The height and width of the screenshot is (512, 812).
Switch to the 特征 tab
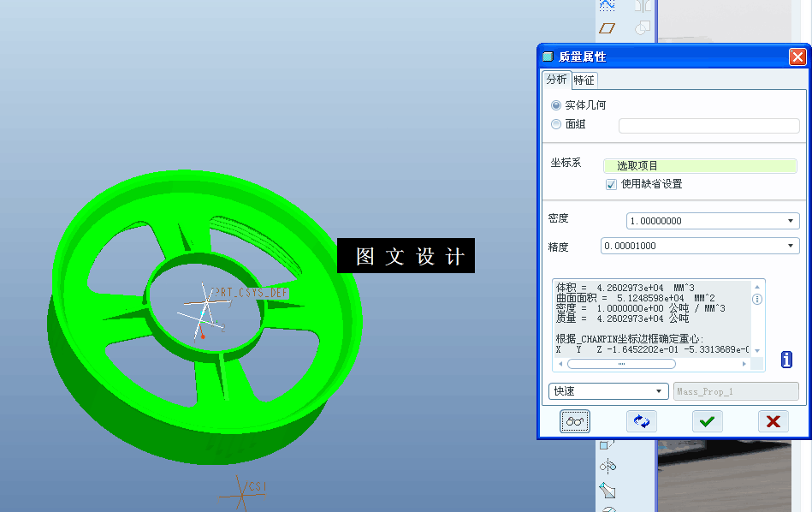(x=584, y=80)
